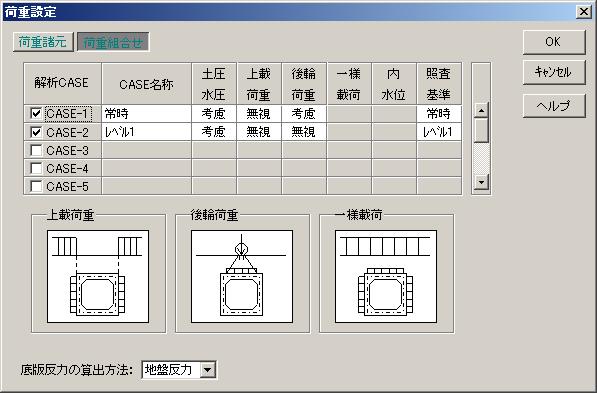Click the 地盤反力 combo box value

coord(171,369)
